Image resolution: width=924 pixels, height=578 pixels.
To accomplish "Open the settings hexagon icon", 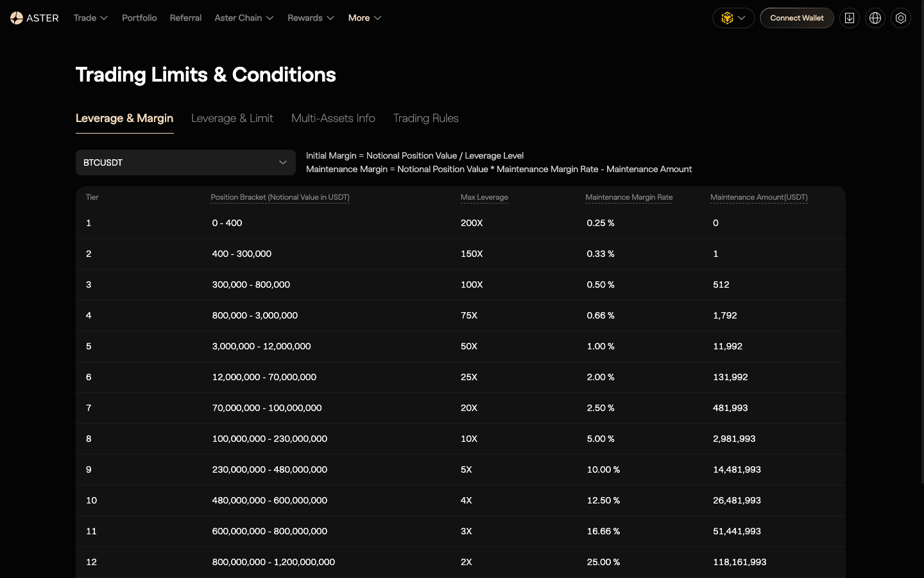I will click(901, 18).
